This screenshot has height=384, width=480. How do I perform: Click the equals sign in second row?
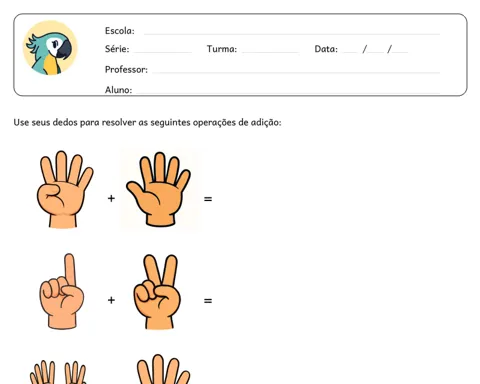[208, 301]
